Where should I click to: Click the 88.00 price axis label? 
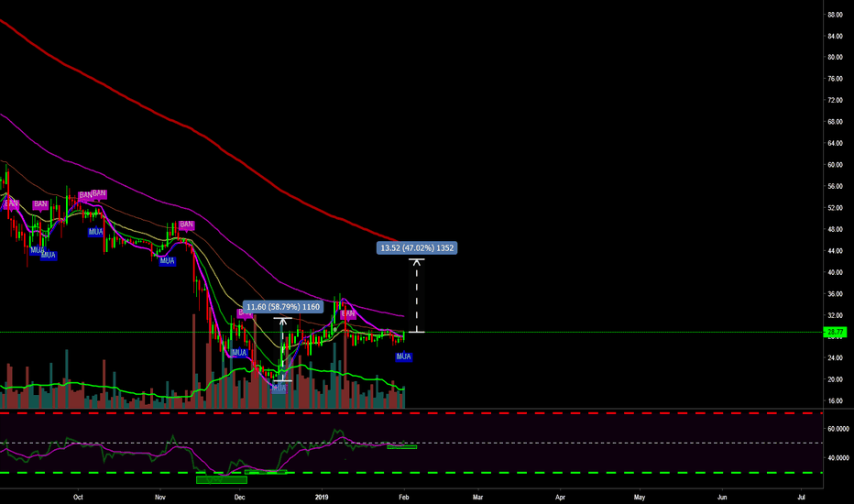point(835,15)
